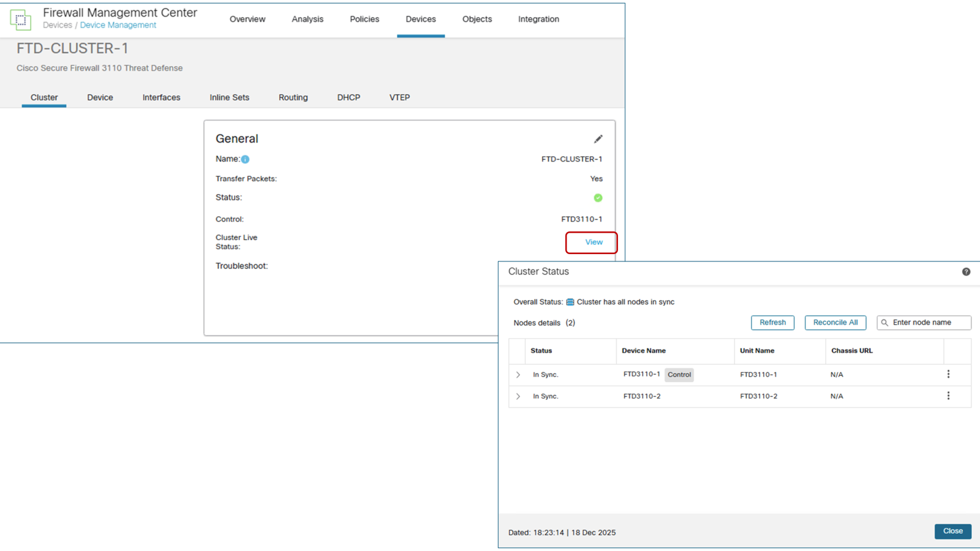This screenshot has width=980, height=551.
Task: Refresh the cluster node status
Action: coord(772,323)
